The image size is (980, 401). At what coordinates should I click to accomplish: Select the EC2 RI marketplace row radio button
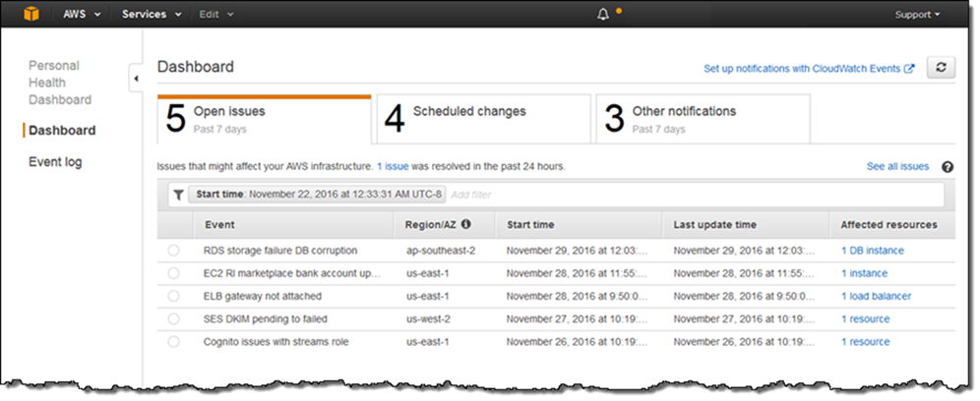coord(174,273)
